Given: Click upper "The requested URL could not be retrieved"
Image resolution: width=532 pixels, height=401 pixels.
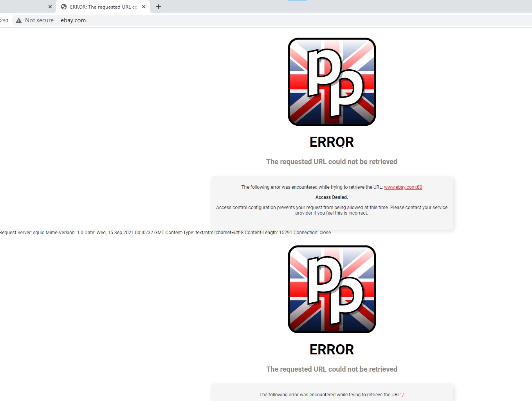Looking at the screenshot, I should pyautogui.click(x=332, y=162).
